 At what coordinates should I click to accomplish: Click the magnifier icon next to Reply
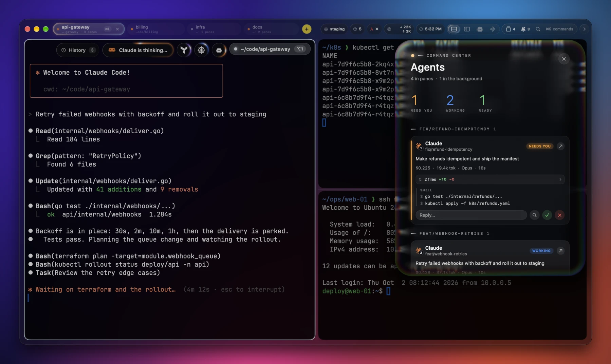tap(534, 215)
